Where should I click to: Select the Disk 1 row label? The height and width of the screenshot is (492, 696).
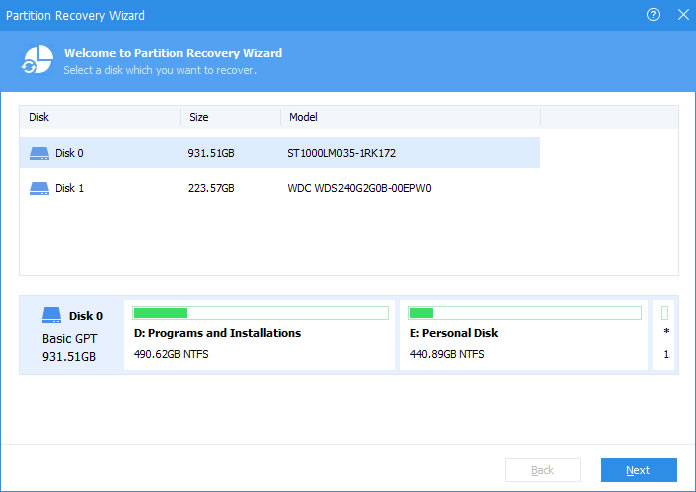69,188
